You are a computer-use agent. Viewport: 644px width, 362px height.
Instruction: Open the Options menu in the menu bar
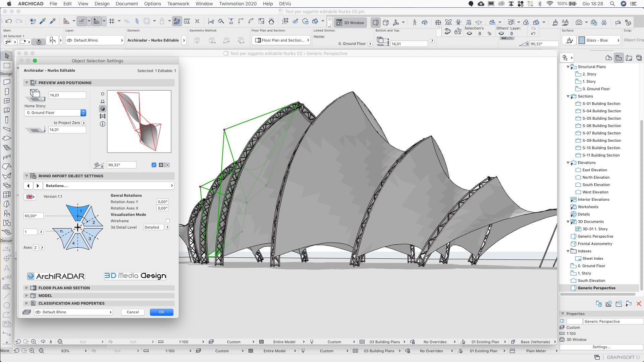click(x=153, y=4)
